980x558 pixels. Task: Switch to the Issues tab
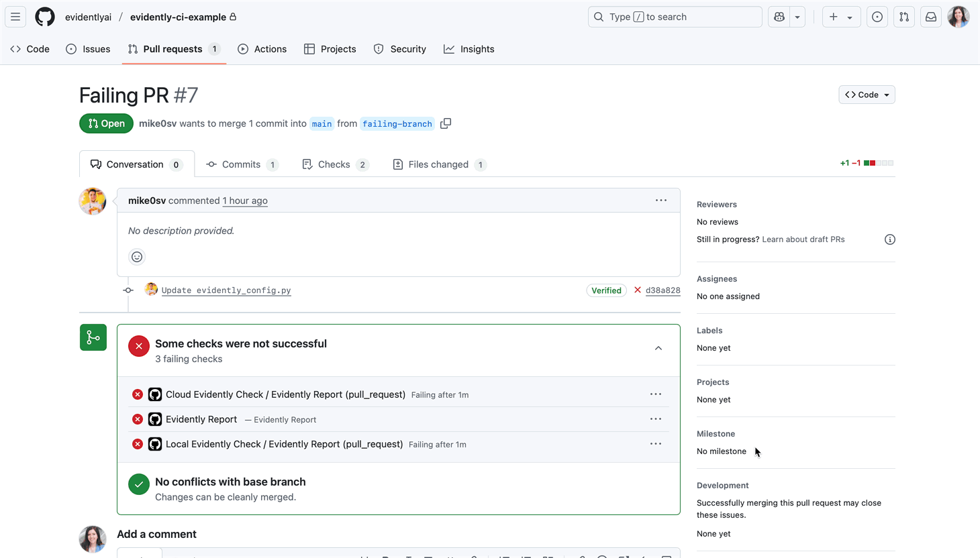pos(88,49)
